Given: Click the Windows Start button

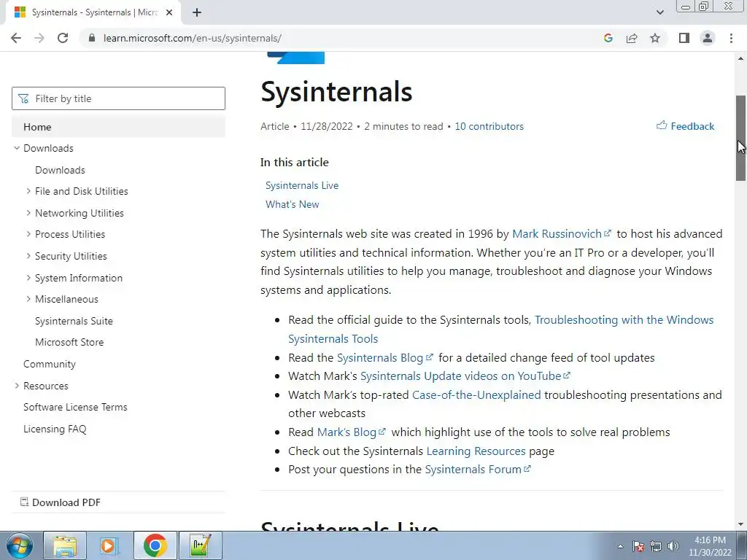Looking at the screenshot, I should tap(20, 545).
